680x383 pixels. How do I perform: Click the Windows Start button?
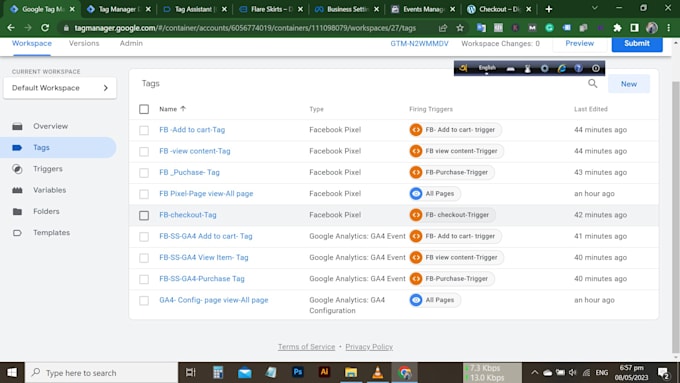coord(12,373)
